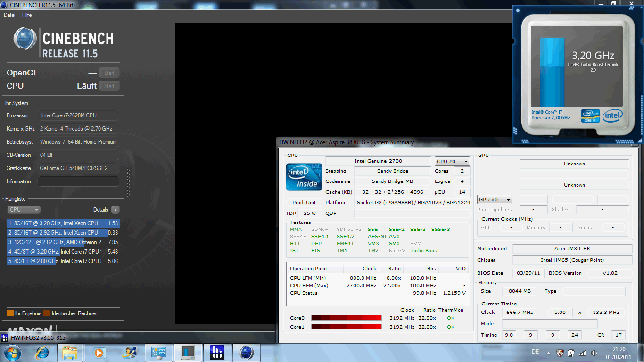Screen dimensions: 644x362
Task: Click the HWiNFO32 v3.55-815 title bar icon
Action: click(5, 337)
